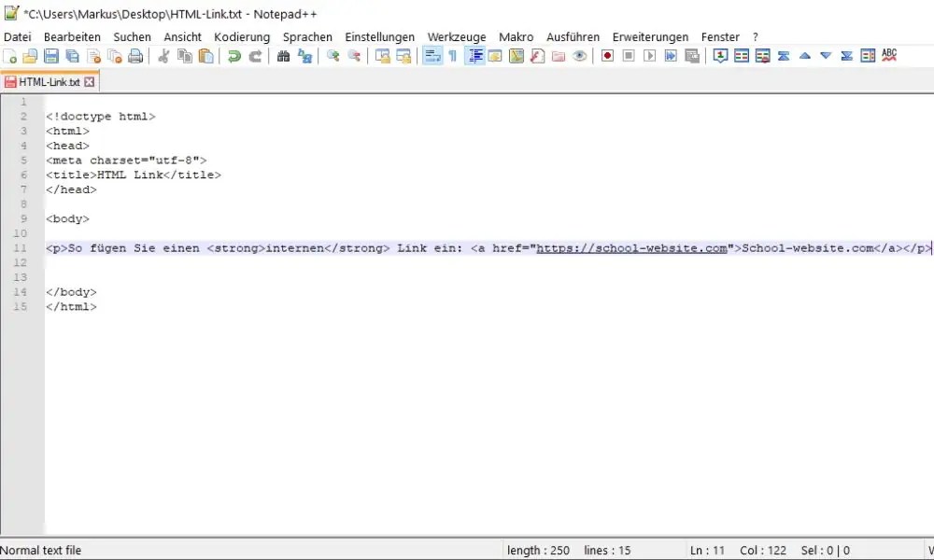Open the Bearbeiten menu

click(x=72, y=37)
